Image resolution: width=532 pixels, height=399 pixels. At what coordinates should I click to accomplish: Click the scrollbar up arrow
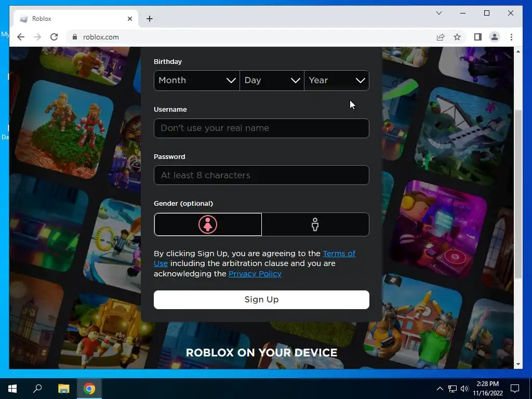(518, 51)
